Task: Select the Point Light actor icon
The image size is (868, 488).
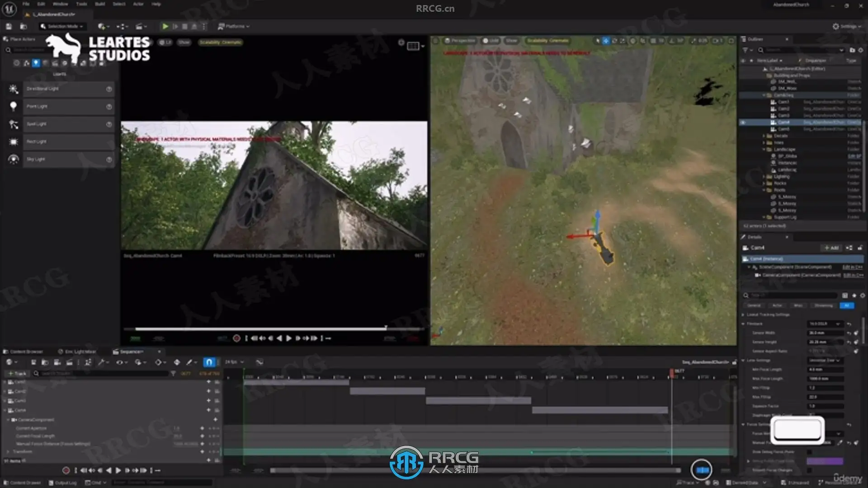Action: pos(14,106)
